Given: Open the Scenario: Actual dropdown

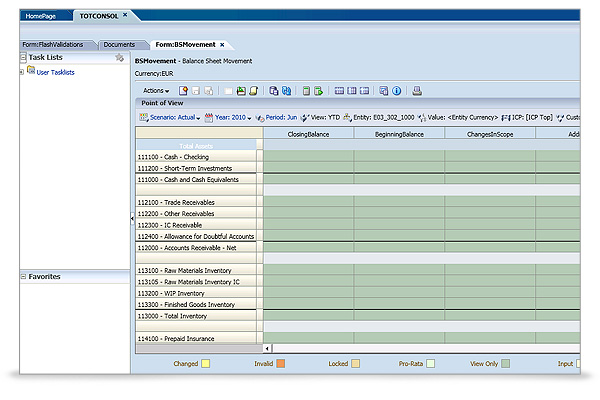Looking at the screenshot, I should click(173, 117).
